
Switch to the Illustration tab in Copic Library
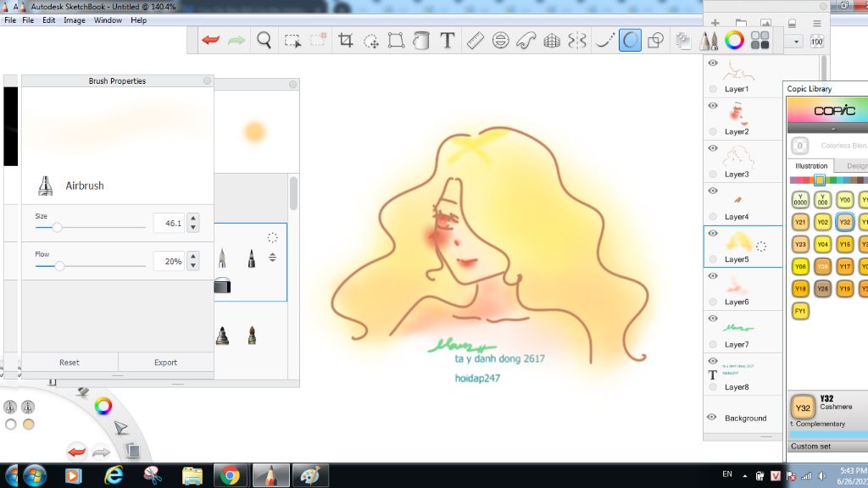tap(811, 165)
